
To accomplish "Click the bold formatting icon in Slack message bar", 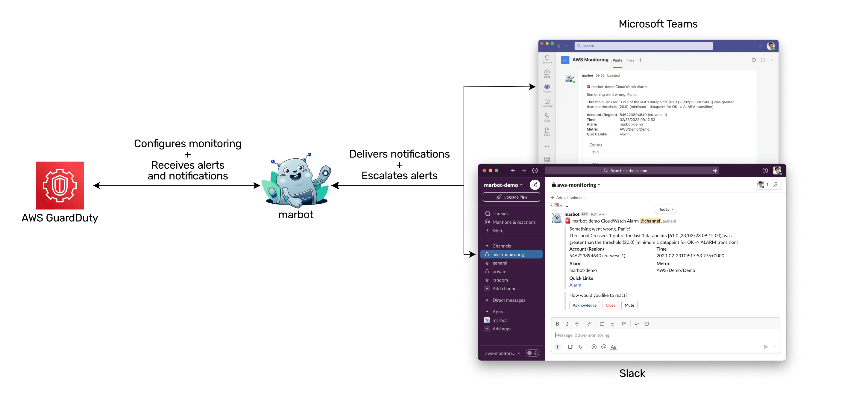I will click(x=557, y=323).
